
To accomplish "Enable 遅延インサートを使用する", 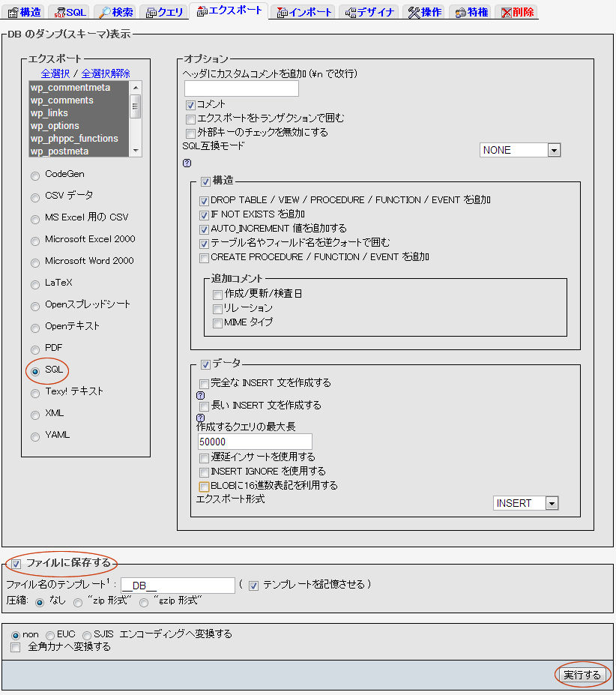I will [x=204, y=458].
